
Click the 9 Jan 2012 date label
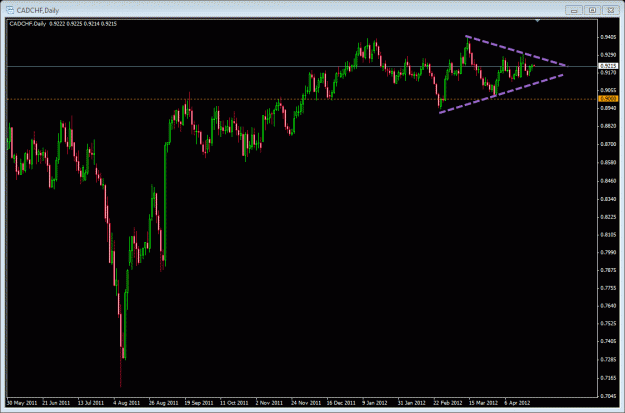pyautogui.click(x=375, y=403)
